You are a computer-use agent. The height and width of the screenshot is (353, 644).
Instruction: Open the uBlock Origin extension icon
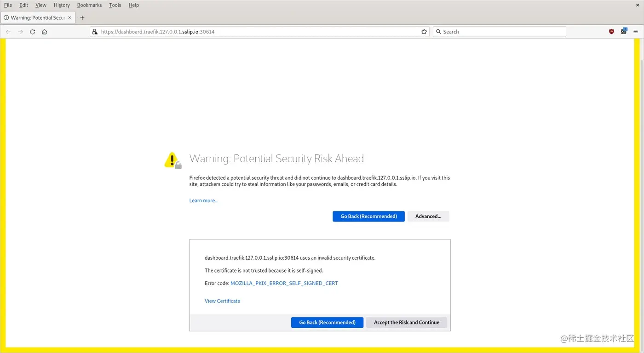611,32
